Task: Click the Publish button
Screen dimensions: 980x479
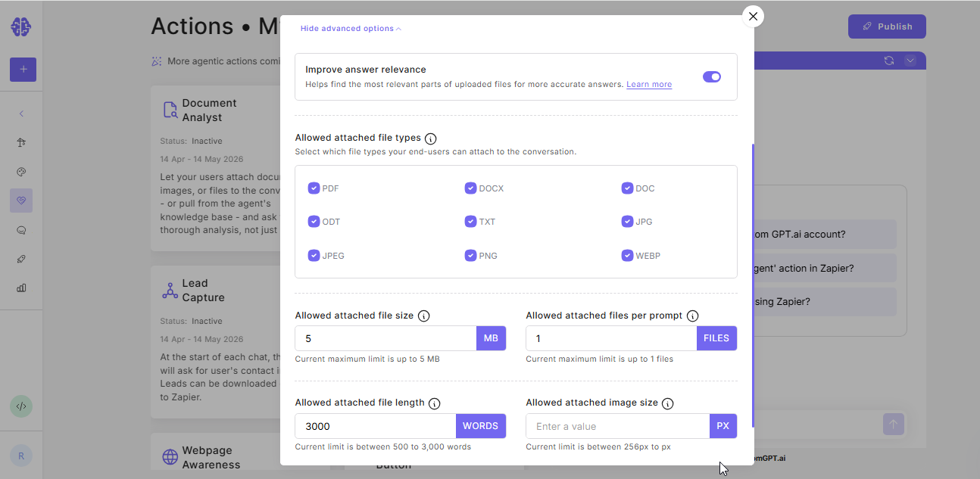Action: pos(887,26)
